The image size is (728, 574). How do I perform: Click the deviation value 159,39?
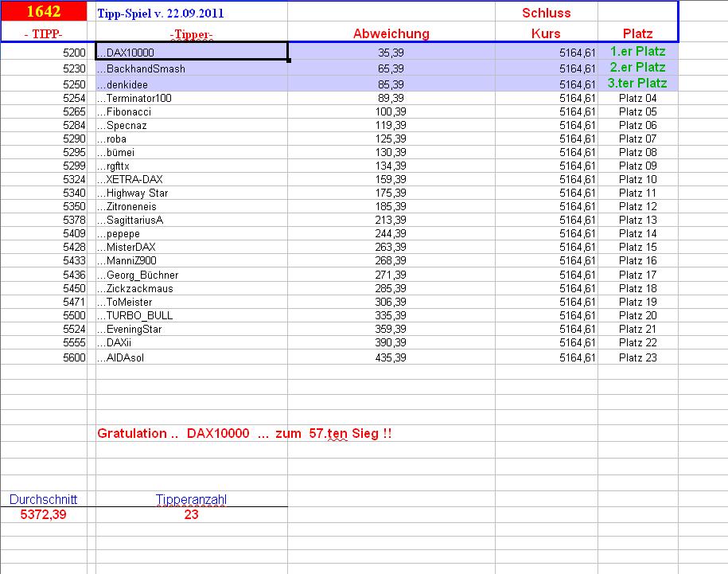pyautogui.click(x=391, y=179)
